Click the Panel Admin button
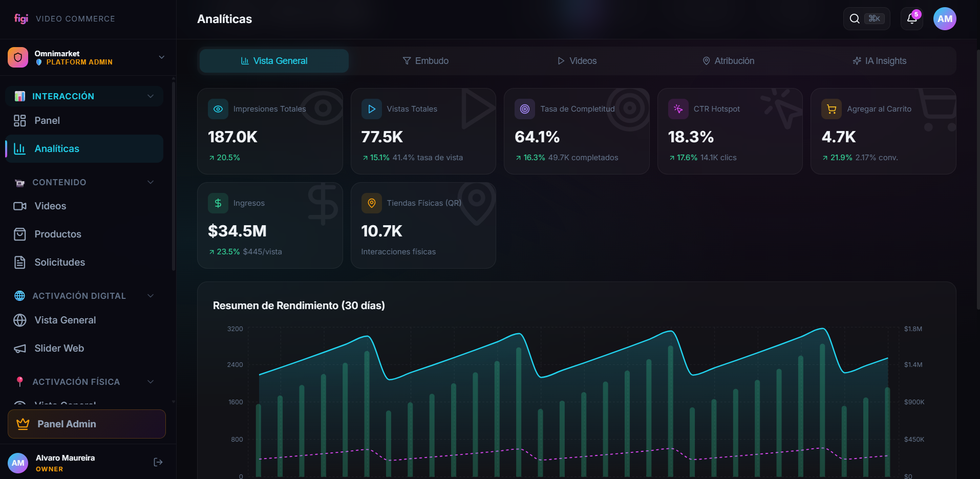Screen dimensions: 980x479 (87, 424)
